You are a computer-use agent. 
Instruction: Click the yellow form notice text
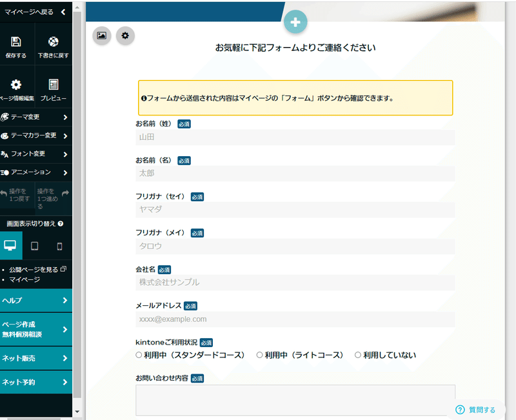[268, 98]
